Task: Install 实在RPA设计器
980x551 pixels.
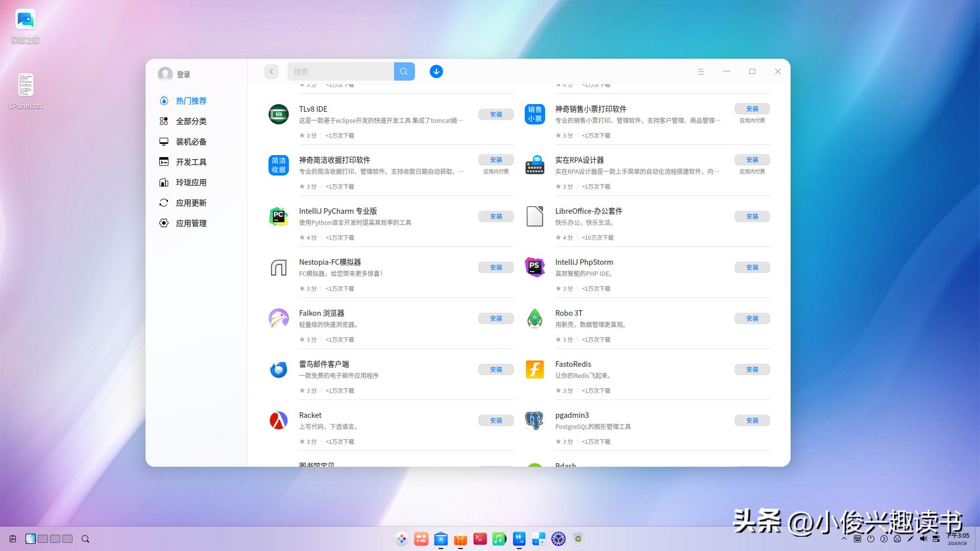Action: 752,160
